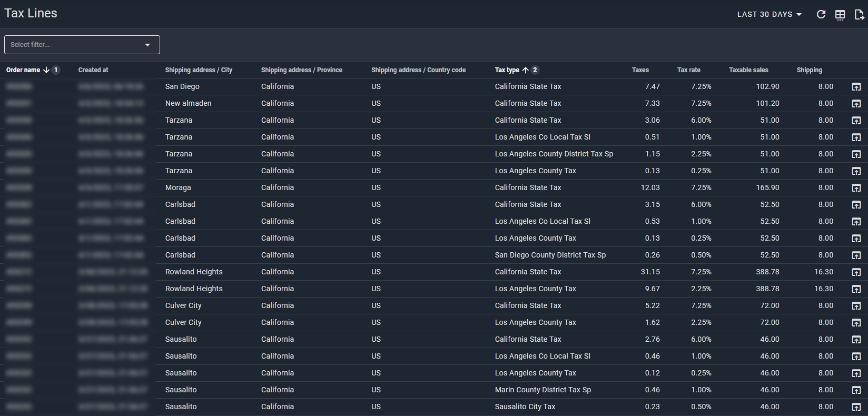Open row details for Sausalito City Tax row
The width and height of the screenshot is (868, 416).
(856, 407)
